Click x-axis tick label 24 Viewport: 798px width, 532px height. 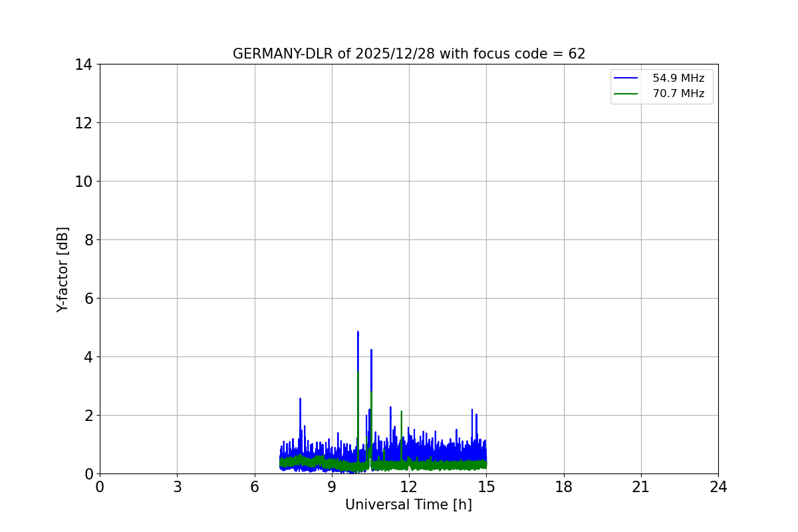[x=718, y=487]
